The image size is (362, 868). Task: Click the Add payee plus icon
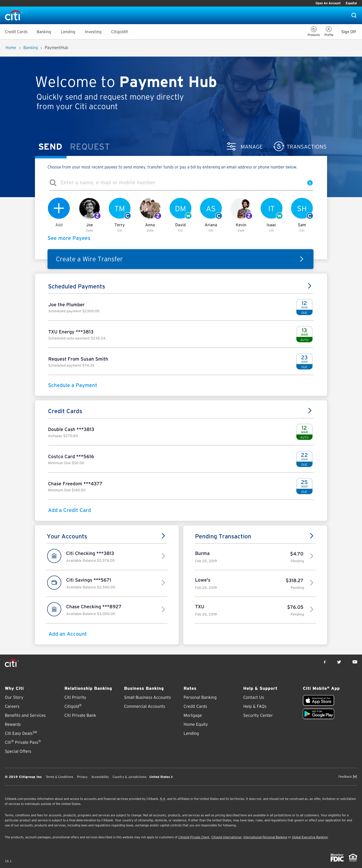coord(59,208)
